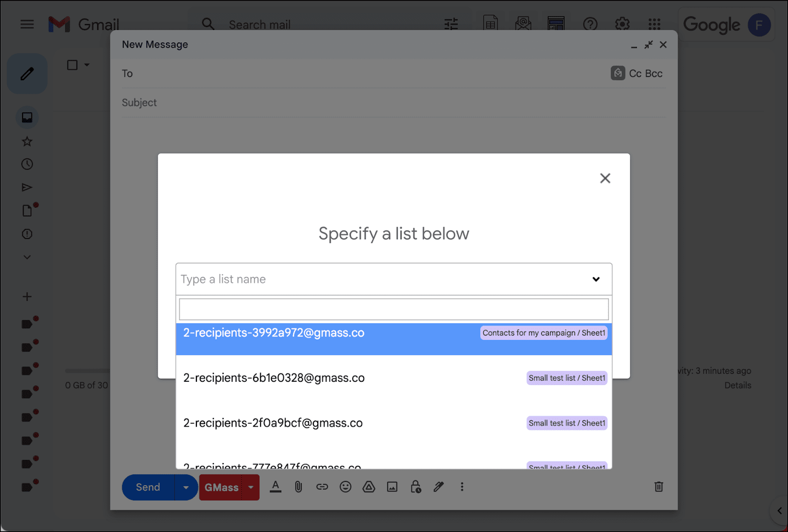Exit full-screen compose arrows icon
The height and width of the screenshot is (532, 788).
coord(649,45)
